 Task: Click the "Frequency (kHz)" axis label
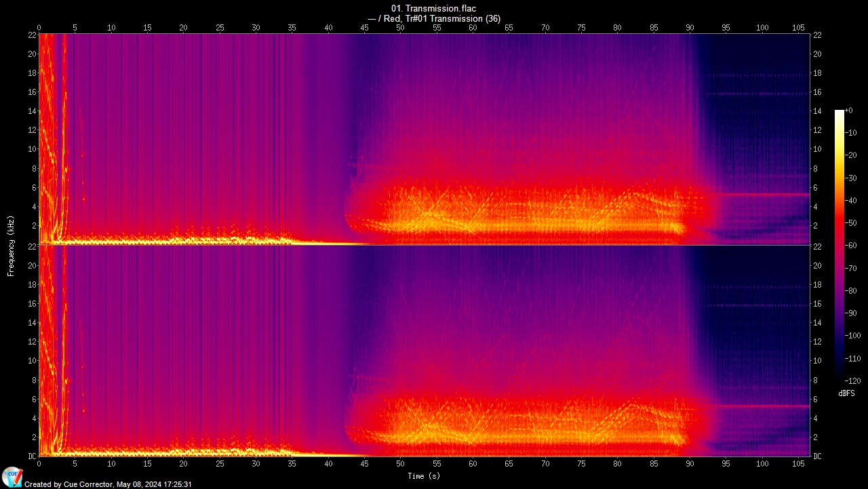coord(11,244)
